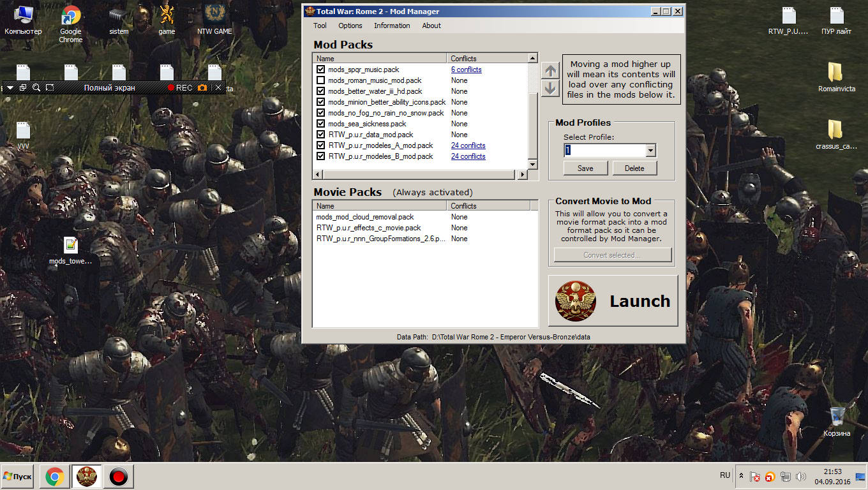Expand the Select Profile dropdown arrow
Screen dimensions: 868x490
pos(650,151)
